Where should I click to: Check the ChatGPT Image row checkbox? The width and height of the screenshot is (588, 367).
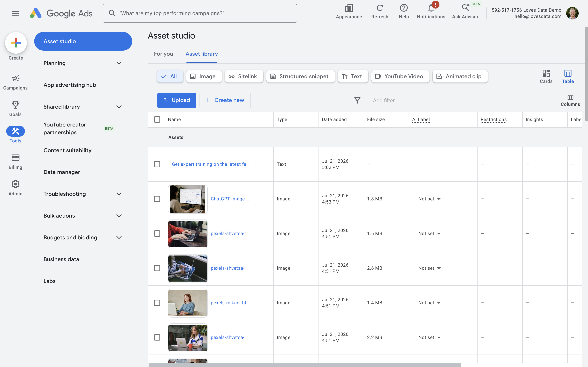(x=157, y=199)
